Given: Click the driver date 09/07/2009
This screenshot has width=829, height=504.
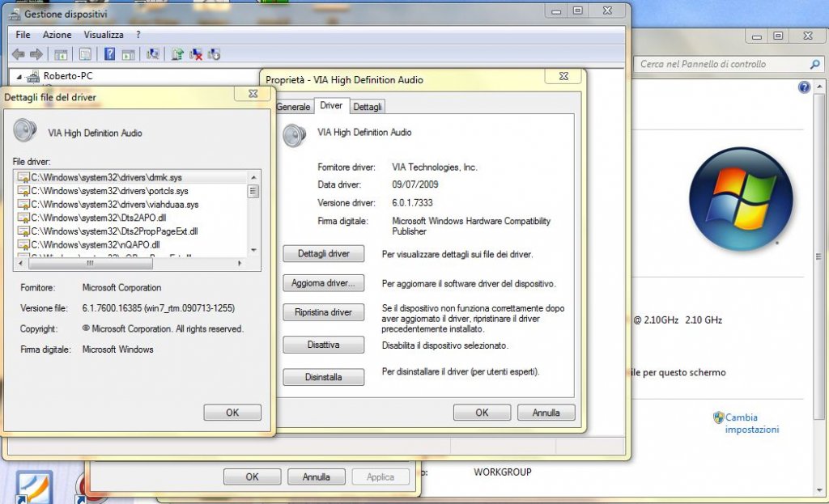Looking at the screenshot, I should [415, 184].
